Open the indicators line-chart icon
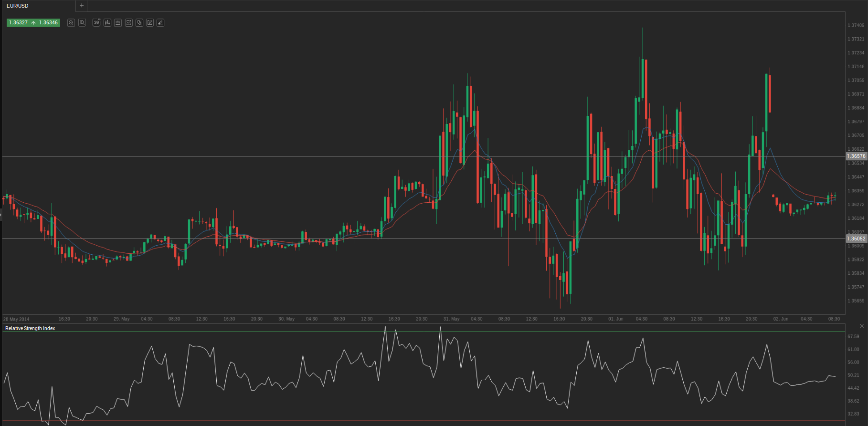The width and height of the screenshot is (868, 426). coord(129,22)
